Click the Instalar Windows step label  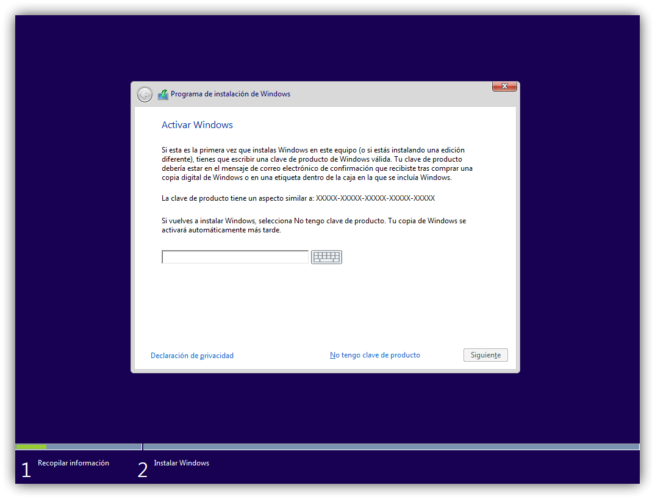[x=181, y=463]
